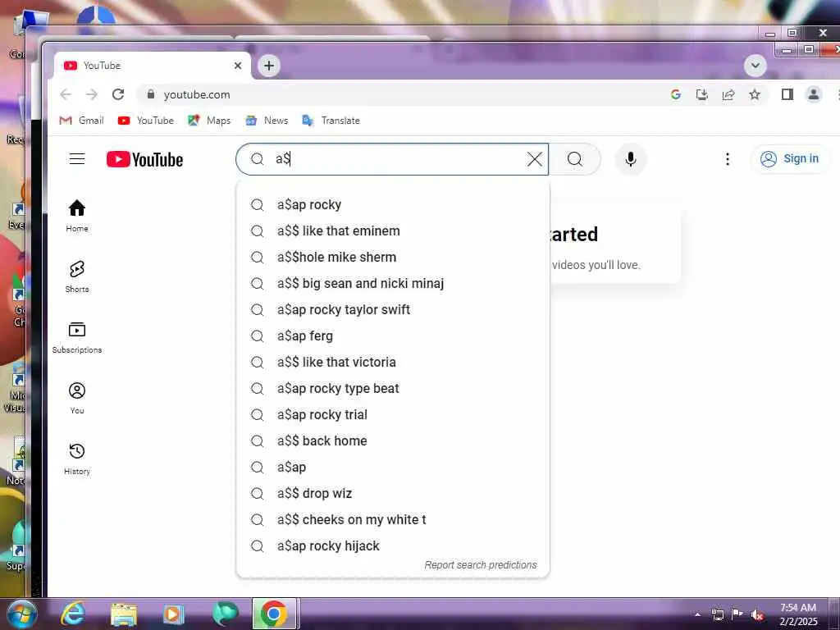The height and width of the screenshot is (630, 840).
Task: Open a new tab with plus button
Action: coord(269,66)
